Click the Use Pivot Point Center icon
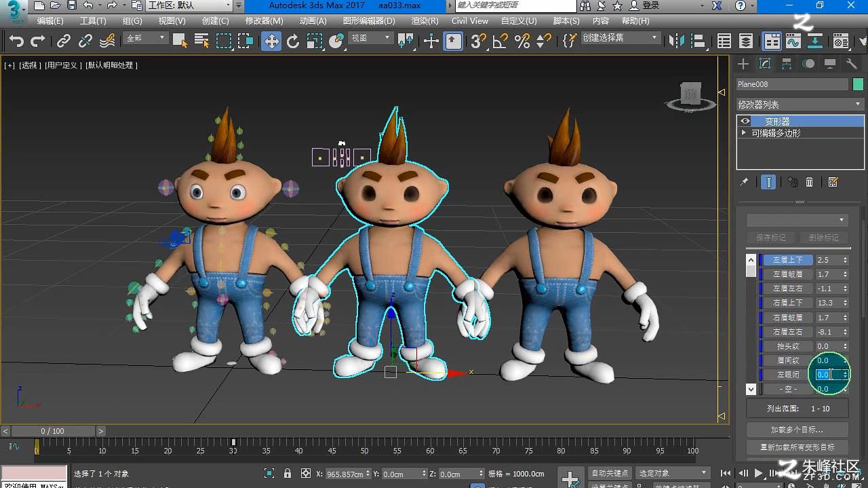868x488 pixels. point(406,41)
